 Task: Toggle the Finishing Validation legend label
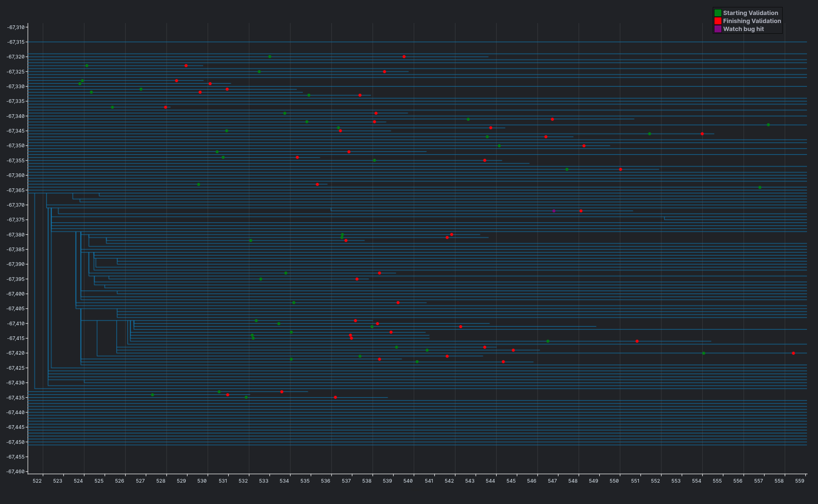coord(752,21)
